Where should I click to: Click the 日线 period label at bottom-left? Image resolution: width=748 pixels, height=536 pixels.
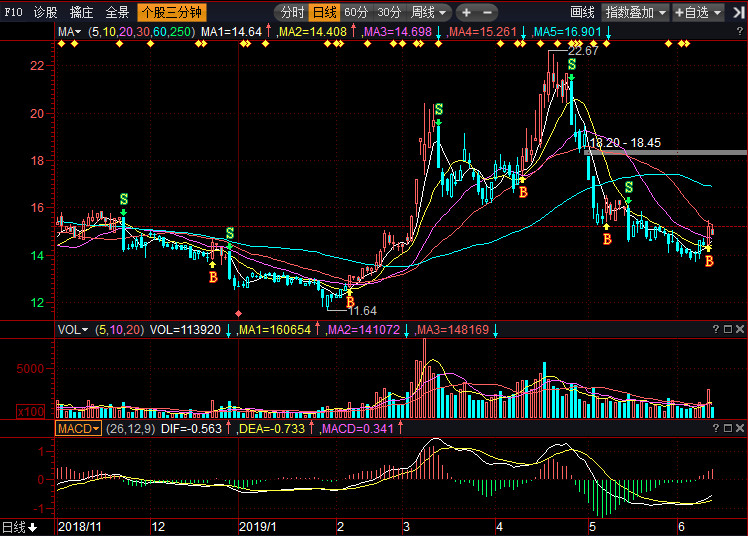(19, 527)
